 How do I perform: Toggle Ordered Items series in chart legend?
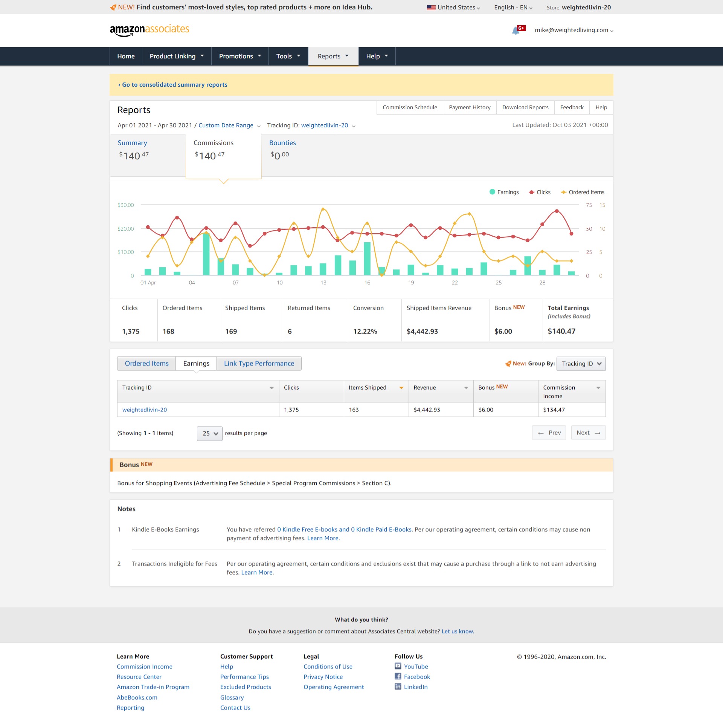click(583, 192)
